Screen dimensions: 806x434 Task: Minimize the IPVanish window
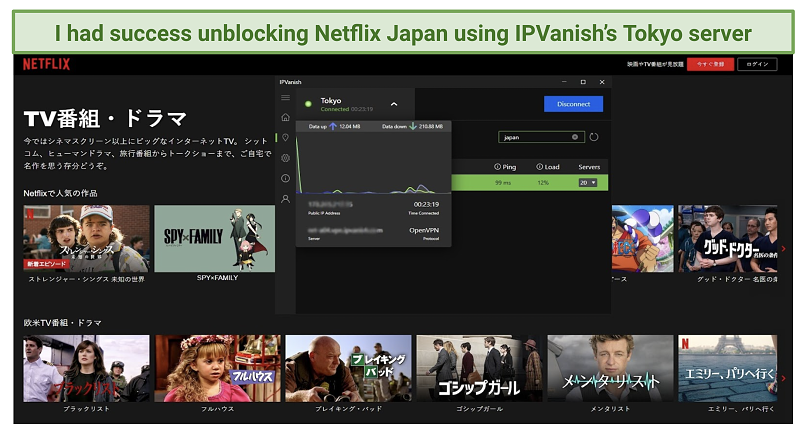(x=564, y=82)
